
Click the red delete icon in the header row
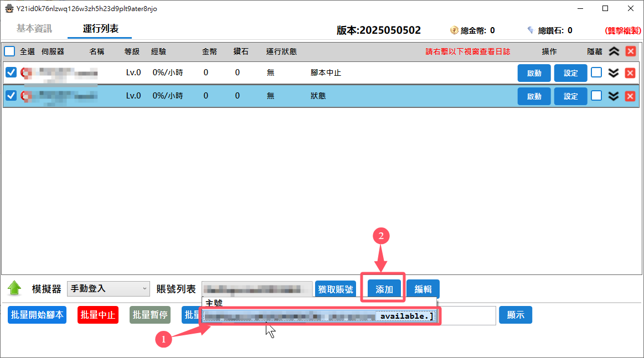click(630, 51)
